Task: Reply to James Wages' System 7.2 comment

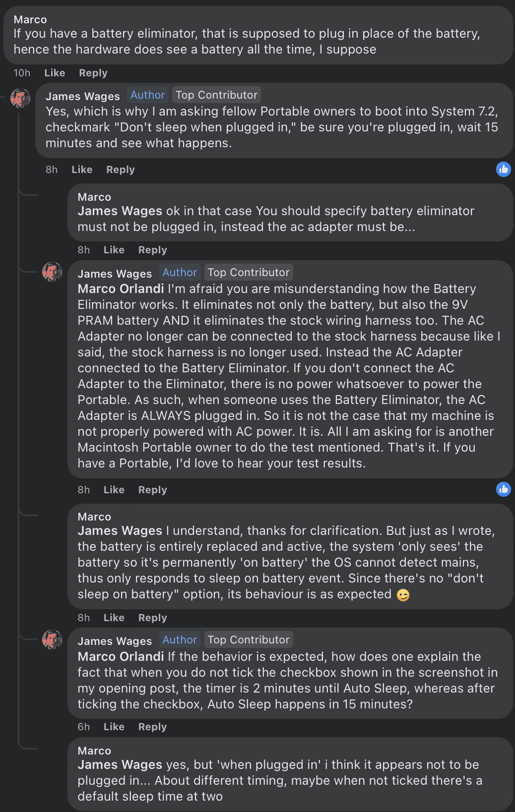Action: (121, 170)
